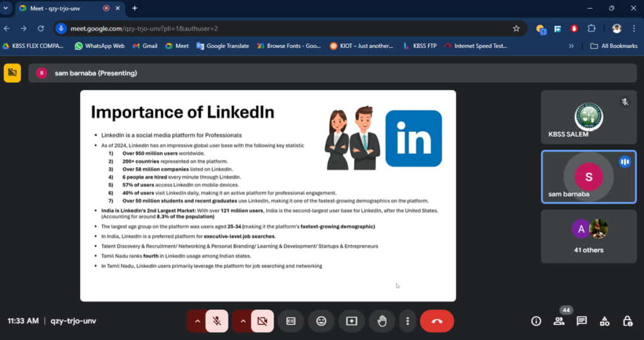Open All Bookmarks folder
The height and width of the screenshot is (340, 644).
point(614,46)
